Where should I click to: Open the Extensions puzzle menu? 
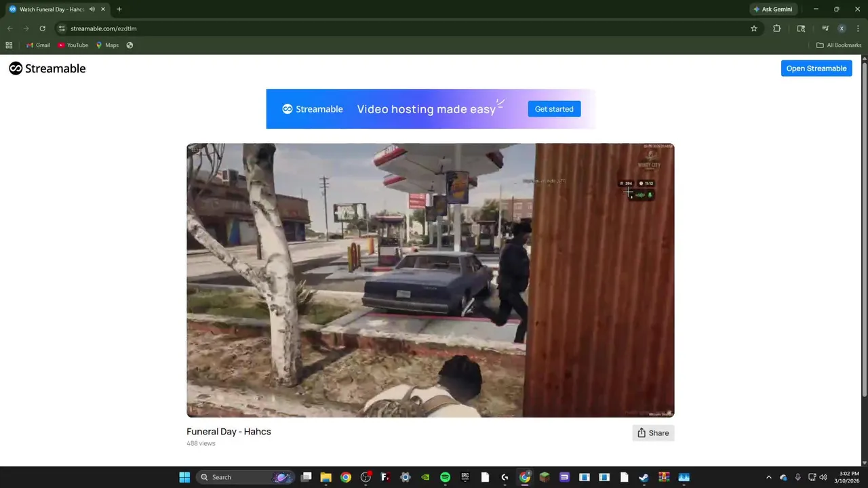pos(777,28)
